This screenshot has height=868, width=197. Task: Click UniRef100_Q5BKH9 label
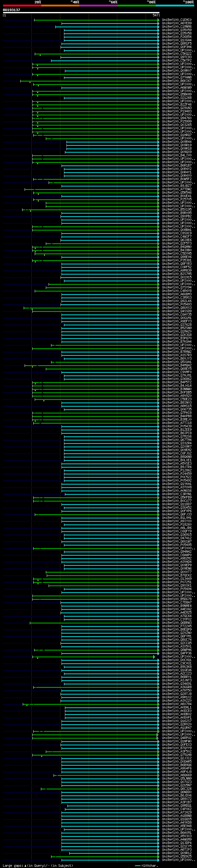pos(177,94)
